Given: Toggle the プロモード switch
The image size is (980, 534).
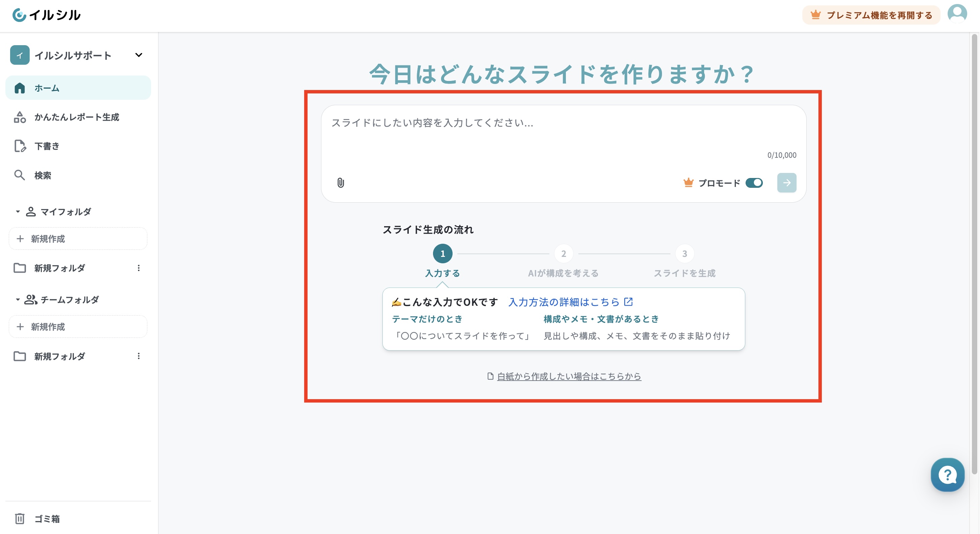Looking at the screenshot, I should click(x=754, y=183).
